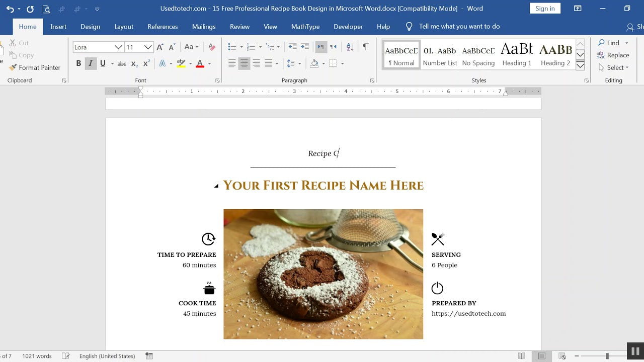Click the Sign in button
The height and width of the screenshot is (362, 644).
coord(545,9)
